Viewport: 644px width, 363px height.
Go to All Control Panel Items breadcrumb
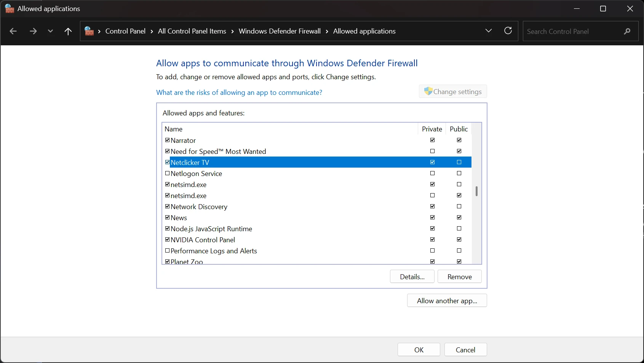(x=192, y=31)
